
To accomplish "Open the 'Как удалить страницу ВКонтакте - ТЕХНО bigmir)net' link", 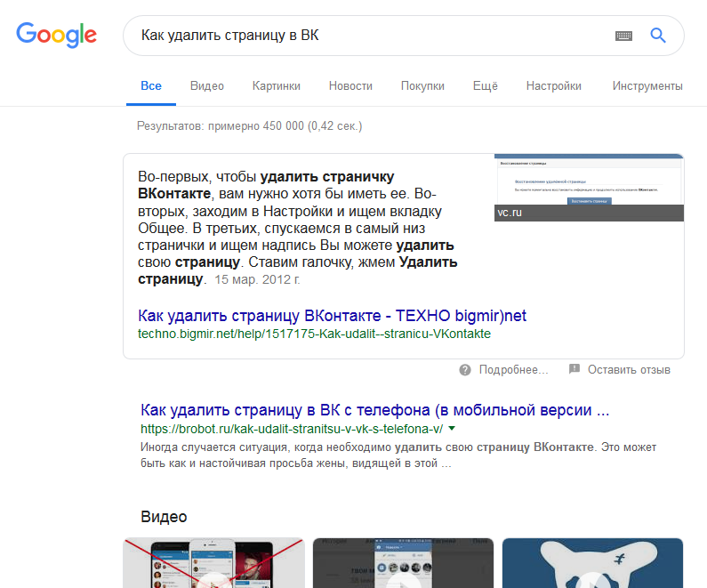I will coord(333,316).
